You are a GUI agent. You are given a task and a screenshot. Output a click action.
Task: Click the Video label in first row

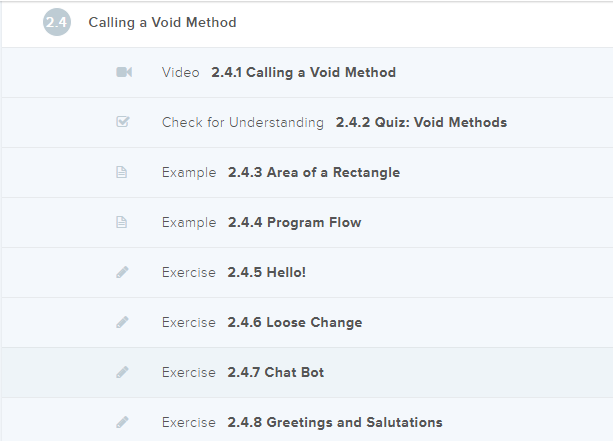pyautogui.click(x=180, y=72)
